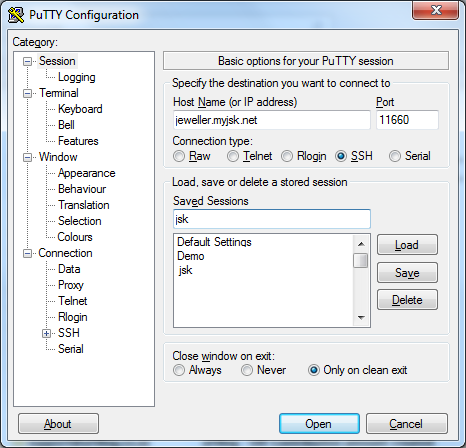Click Open to start the connection
The image size is (466, 448).
pyautogui.click(x=319, y=424)
